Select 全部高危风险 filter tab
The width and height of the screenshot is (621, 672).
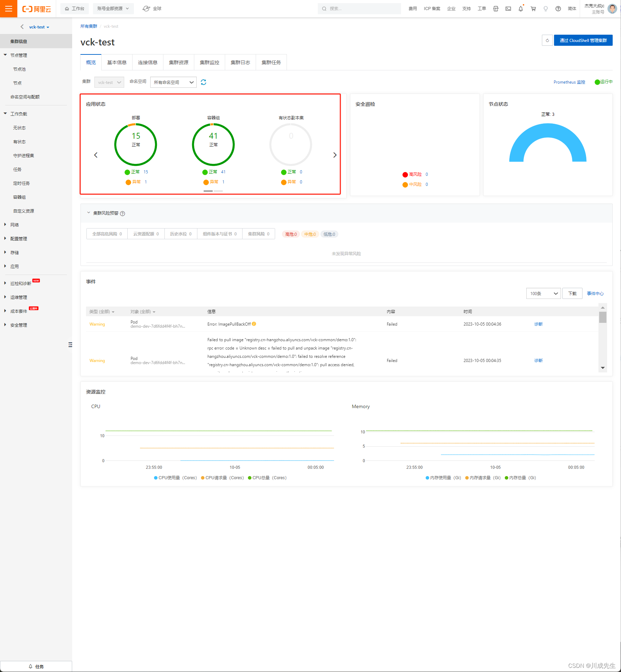coord(107,234)
